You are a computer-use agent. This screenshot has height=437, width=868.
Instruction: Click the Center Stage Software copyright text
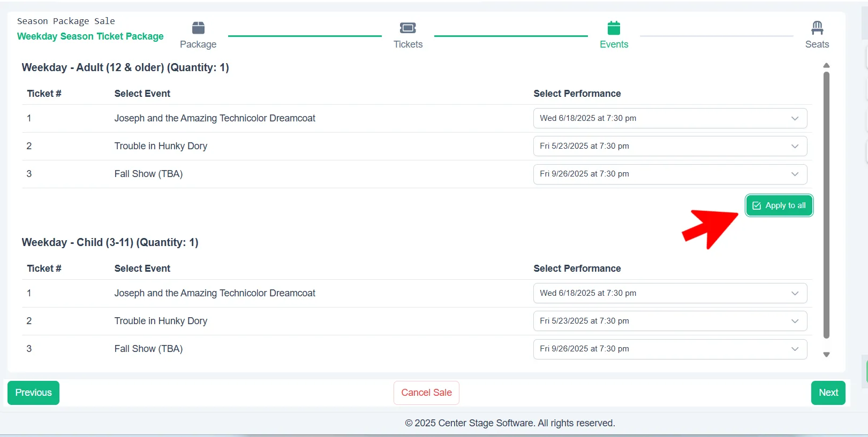510,423
